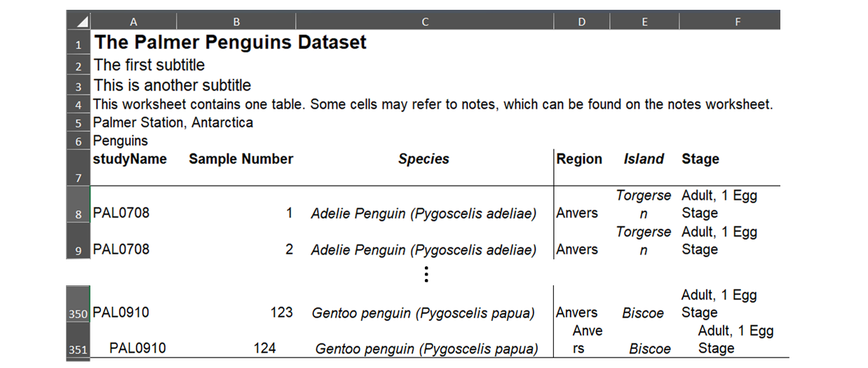Select the "Palmer Station, Antarctica" cell
The image size is (868, 368).
(173, 123)
